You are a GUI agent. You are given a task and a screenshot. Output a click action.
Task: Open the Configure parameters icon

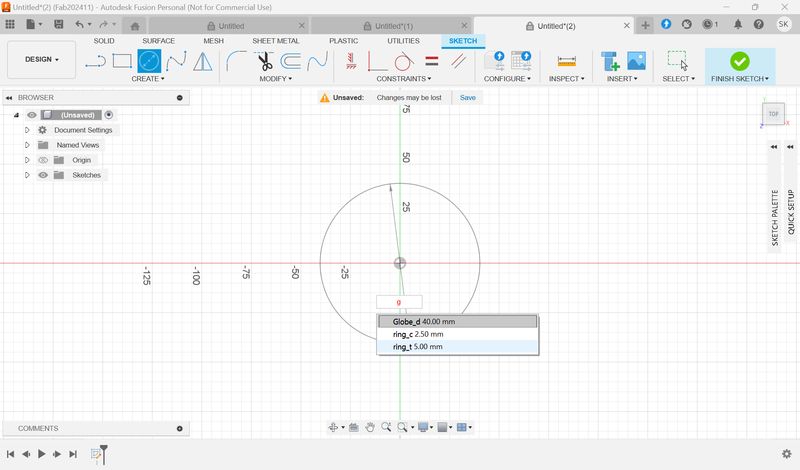(494, 61)
